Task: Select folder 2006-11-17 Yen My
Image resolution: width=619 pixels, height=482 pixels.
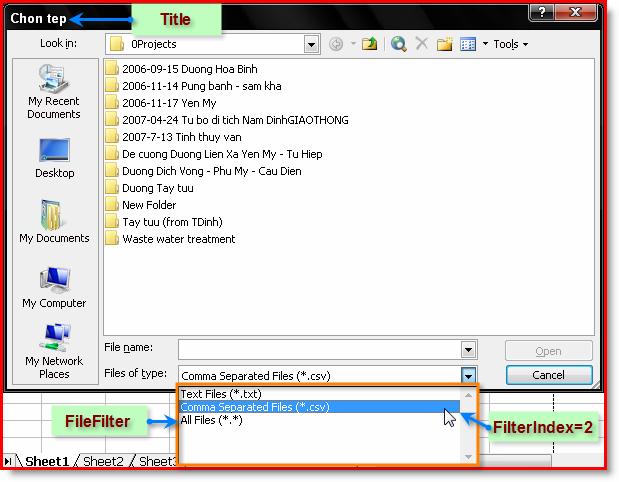Action: point(161,103)
